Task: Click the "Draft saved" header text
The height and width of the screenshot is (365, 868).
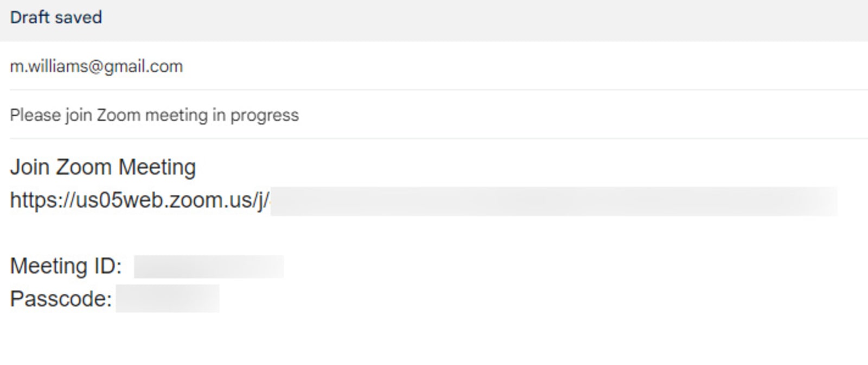Action: coord(56,17)
